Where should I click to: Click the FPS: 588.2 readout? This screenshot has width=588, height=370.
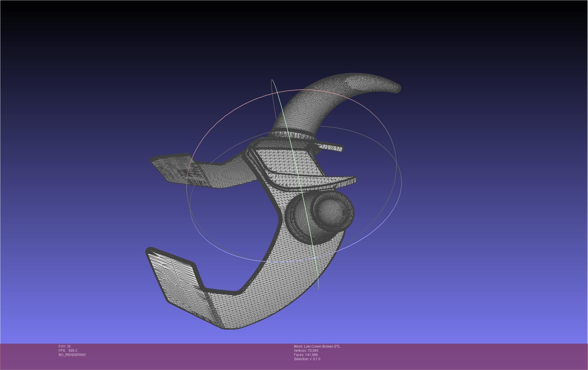[x=68, y=351]
